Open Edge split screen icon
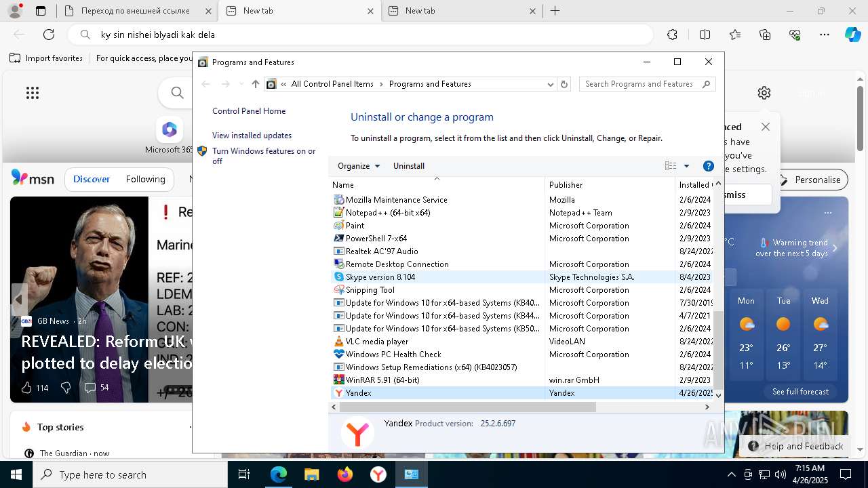Screen dimensions: 868x488 tap(705, 35)
